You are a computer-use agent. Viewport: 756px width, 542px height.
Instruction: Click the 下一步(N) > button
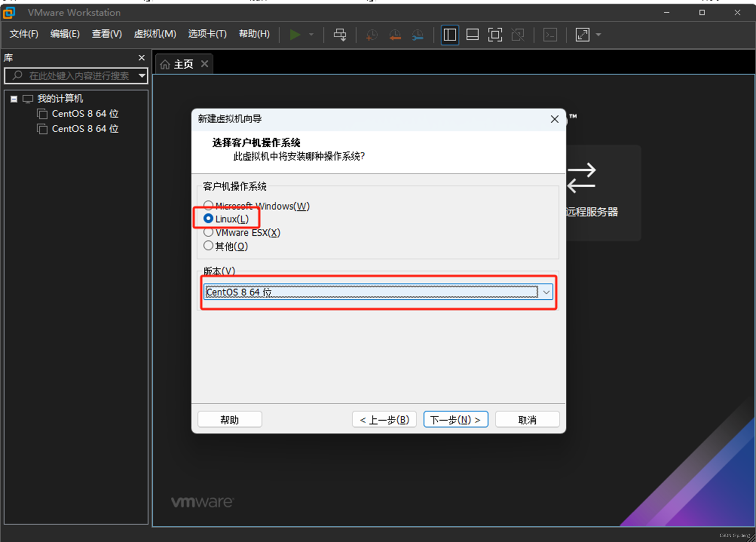[455, 420]
